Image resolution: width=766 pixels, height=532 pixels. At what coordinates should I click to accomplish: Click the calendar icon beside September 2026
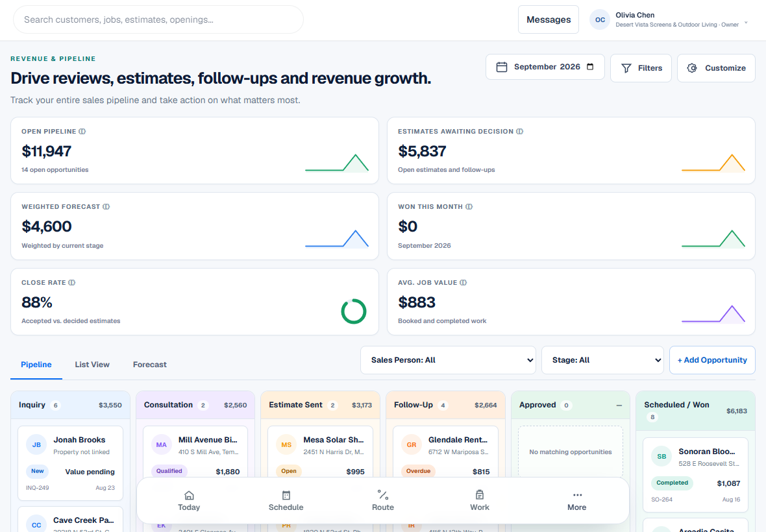(x=502, y=67)
